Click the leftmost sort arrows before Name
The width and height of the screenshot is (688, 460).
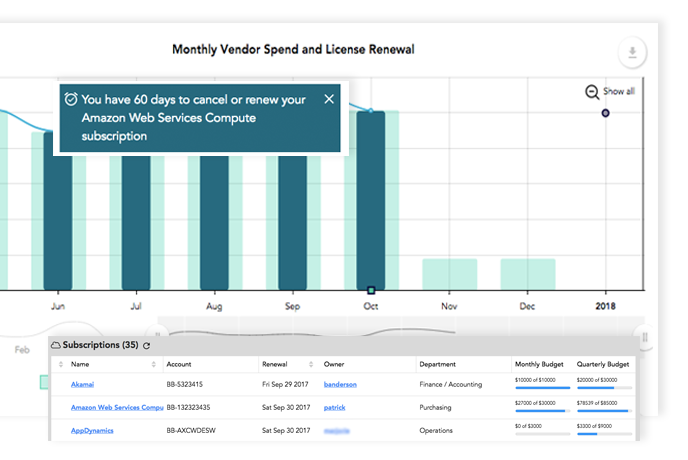click(61, 364)
